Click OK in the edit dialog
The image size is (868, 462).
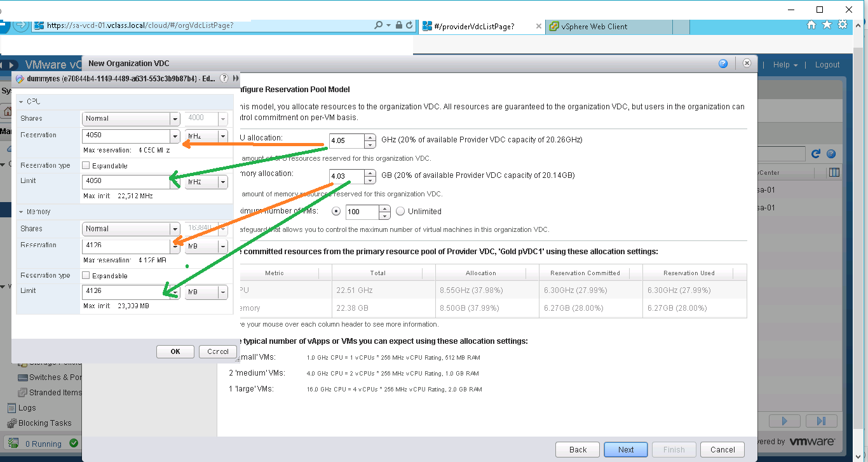tap(175, 351)
